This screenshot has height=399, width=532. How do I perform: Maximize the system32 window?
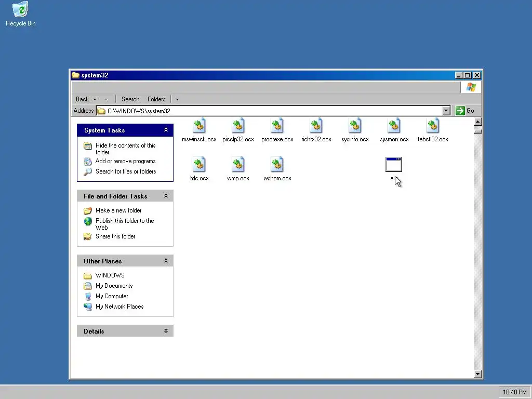click(468, 75)
